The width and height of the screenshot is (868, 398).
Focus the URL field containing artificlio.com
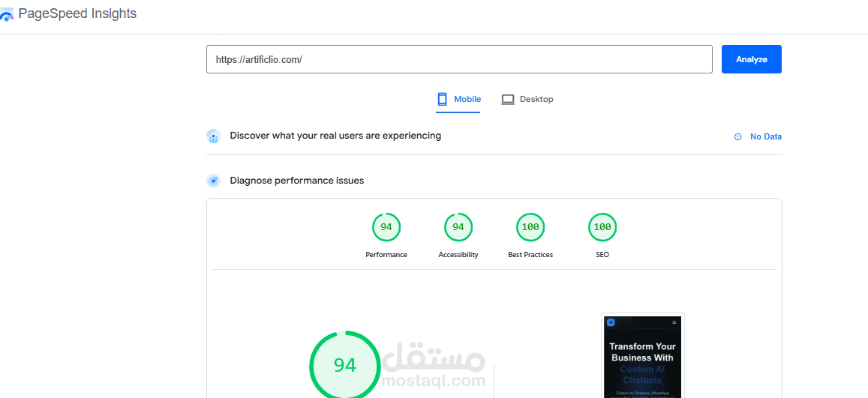click(x=459, y=59)
